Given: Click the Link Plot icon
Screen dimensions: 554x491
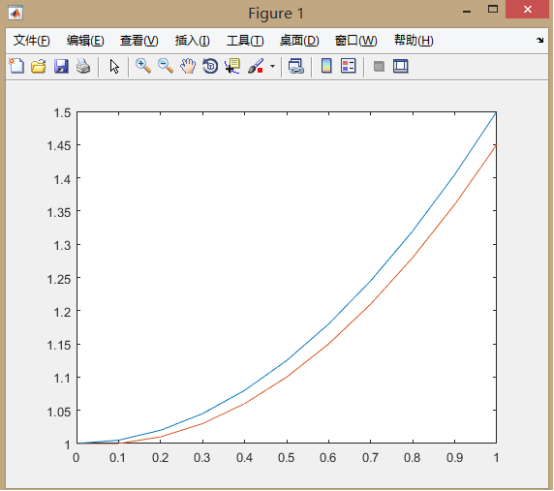Looking at the screenshot, I should click(296, 66).
